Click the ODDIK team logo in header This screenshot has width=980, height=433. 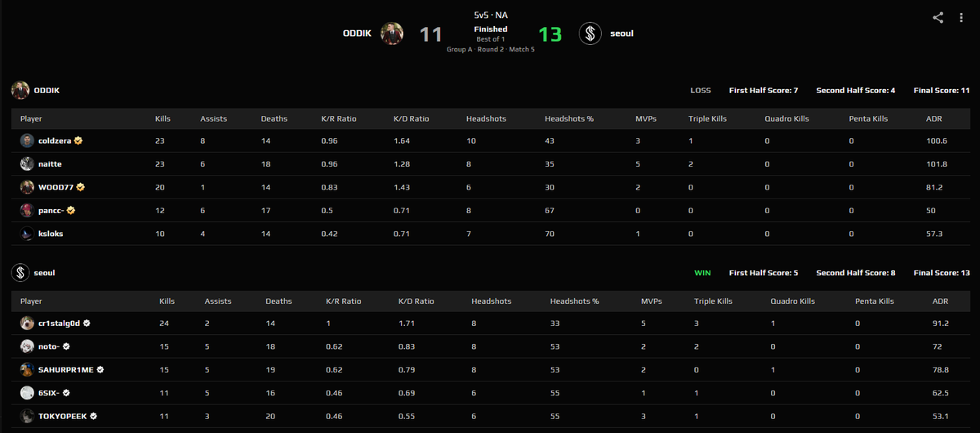tap(392, 33)
